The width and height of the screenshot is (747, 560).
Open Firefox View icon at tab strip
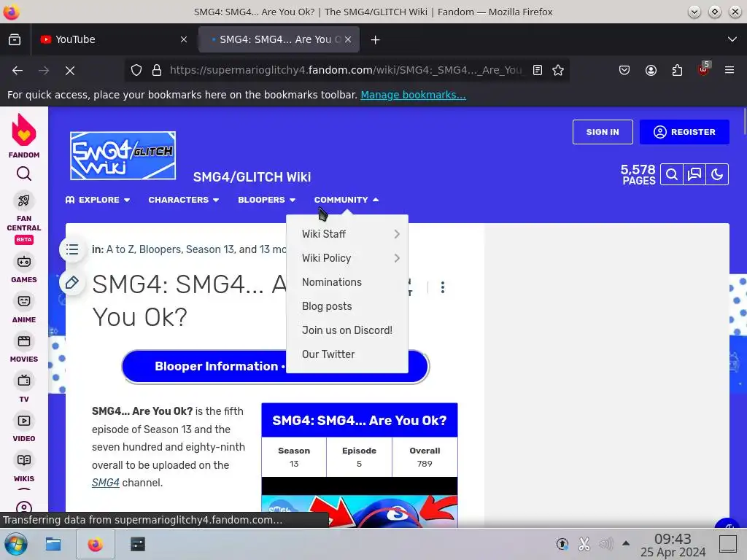click(x=15, y=39)
